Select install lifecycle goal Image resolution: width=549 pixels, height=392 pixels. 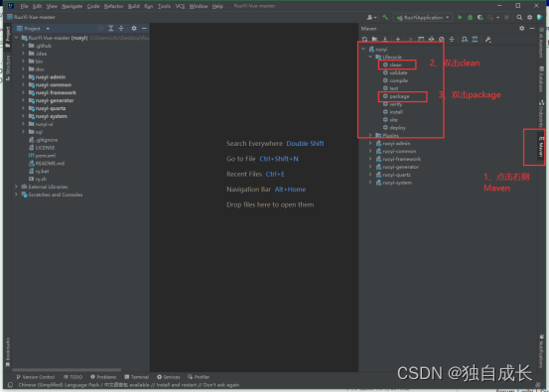coord(392,112)
